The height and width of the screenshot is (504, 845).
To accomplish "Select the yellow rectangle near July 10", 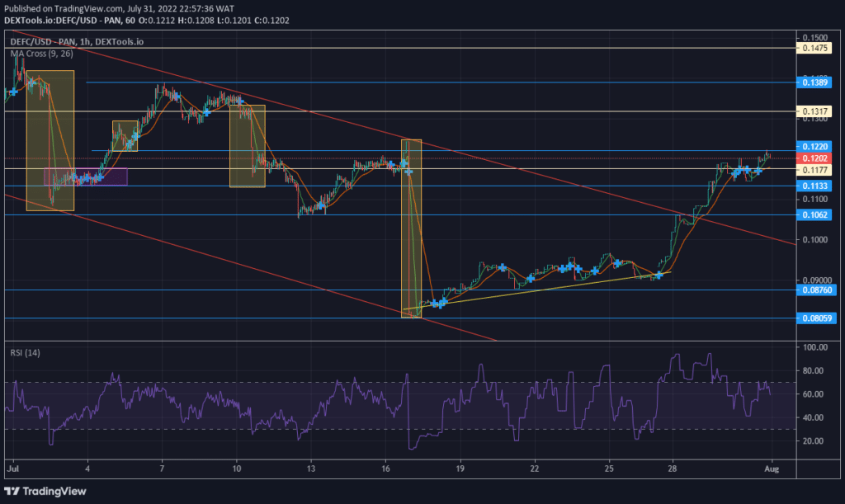I will [x=248, y=146].
